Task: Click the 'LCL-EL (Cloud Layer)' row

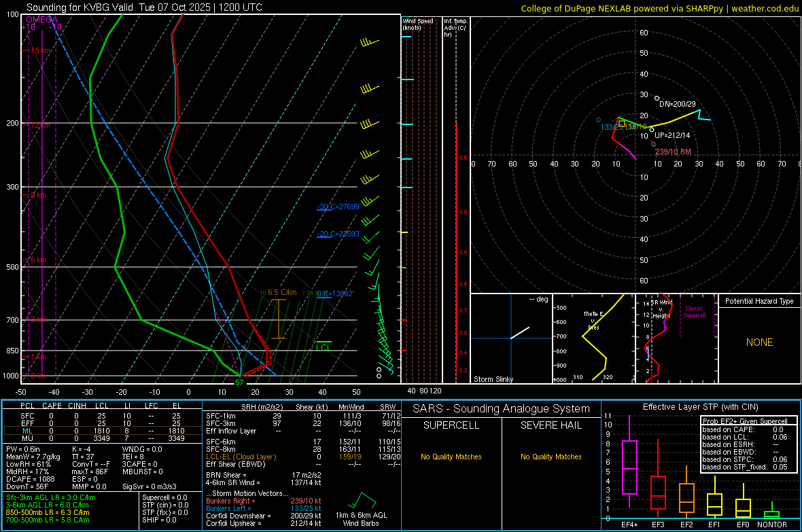Action: (x=303, y=457)
